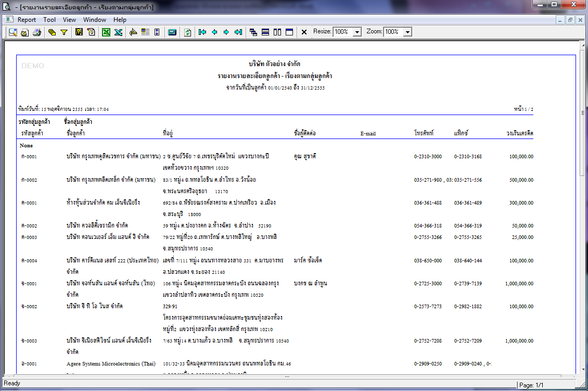The image size is (588, 391).
Task: Tile windows vertically icon
Action: pyautogui.click(x=277, y=32)
